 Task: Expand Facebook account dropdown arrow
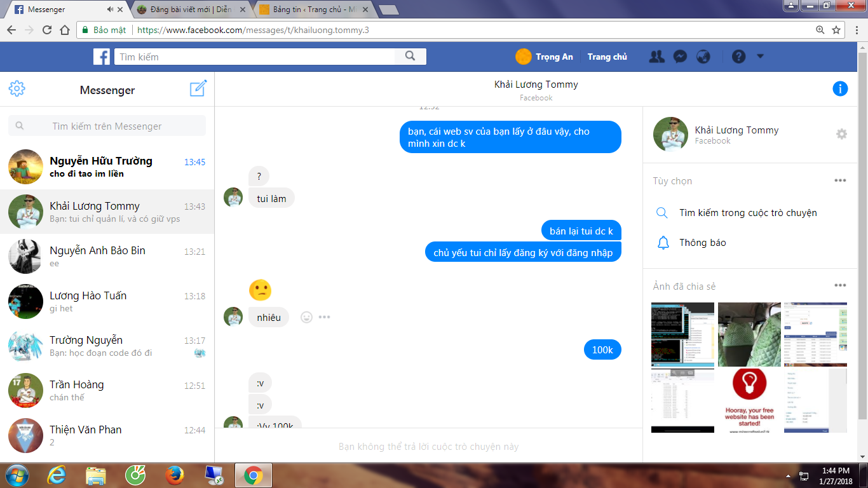tap(761, 57)
